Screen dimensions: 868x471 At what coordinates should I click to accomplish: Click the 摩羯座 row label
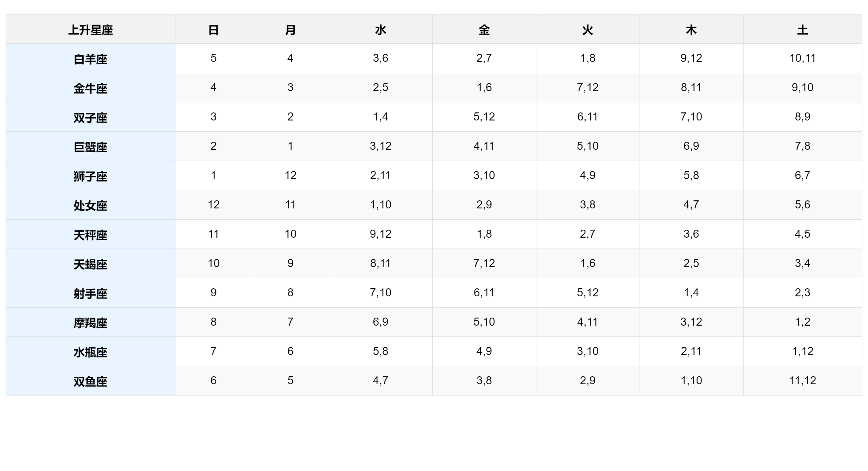click(x=90, y=322)
